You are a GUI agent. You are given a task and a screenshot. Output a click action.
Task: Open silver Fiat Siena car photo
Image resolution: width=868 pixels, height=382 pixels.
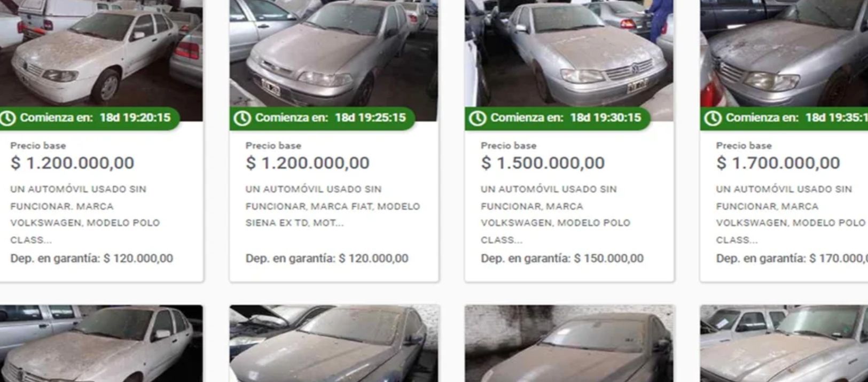(x=334, y=53)
